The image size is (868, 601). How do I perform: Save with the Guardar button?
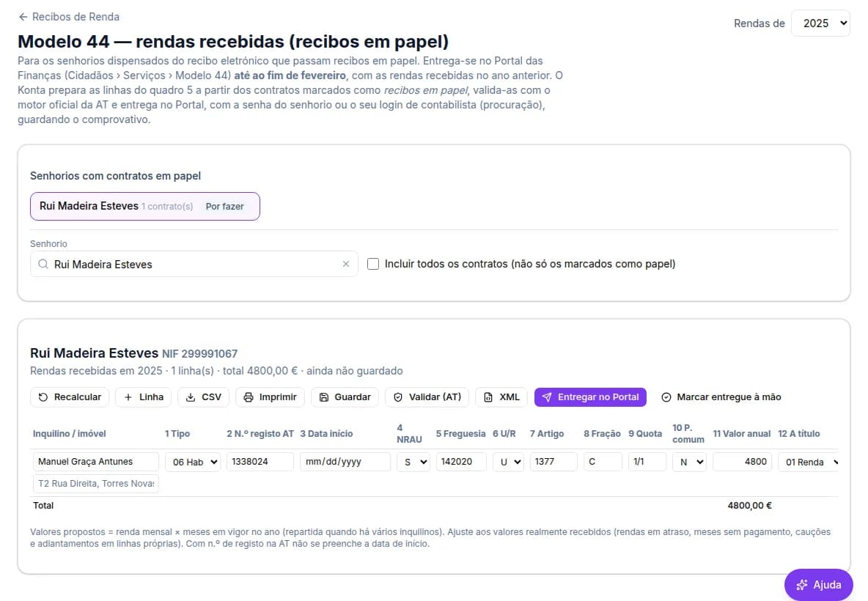345,397
